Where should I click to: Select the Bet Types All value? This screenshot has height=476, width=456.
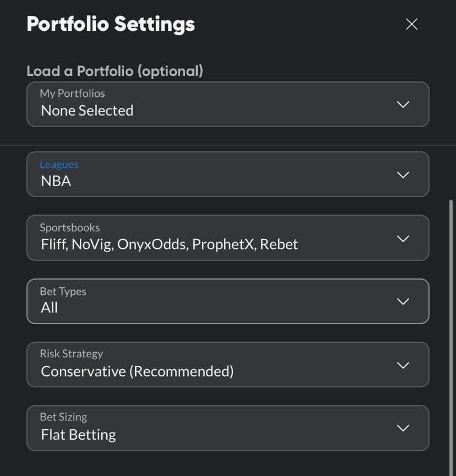coord(50,308)
